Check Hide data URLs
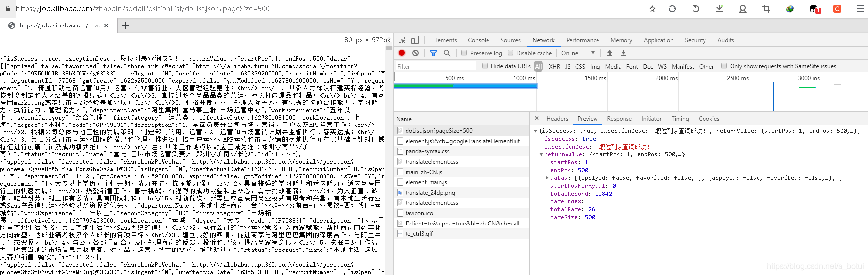Screen dimensions: 868x275 tap(485, 66)
